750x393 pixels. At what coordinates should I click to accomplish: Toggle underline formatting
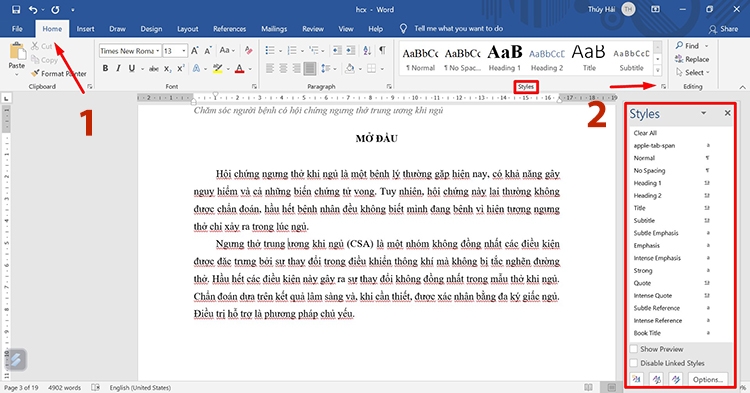[x=132, y=68]
